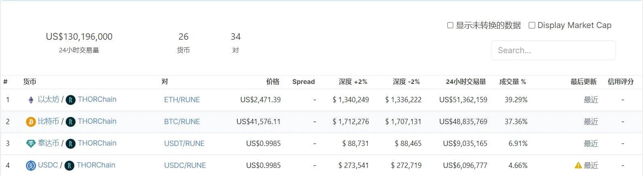Toggle the Display Market Cap checkbox
644x176 pixels.
(x=532, y=25)
